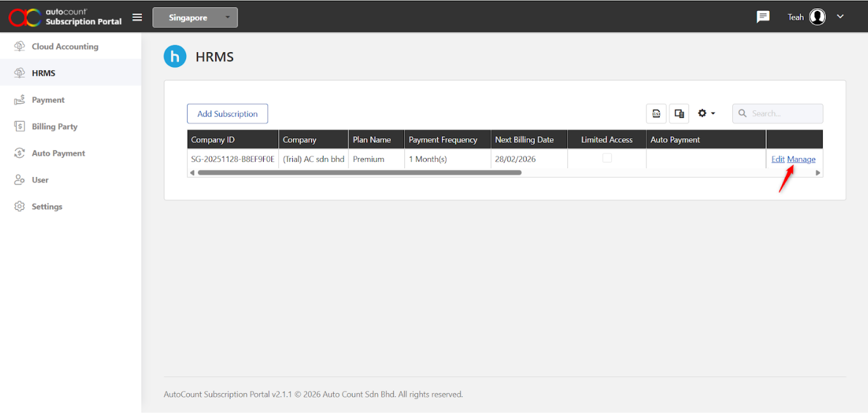Sort by Next Billing Date header

[529, 139]
